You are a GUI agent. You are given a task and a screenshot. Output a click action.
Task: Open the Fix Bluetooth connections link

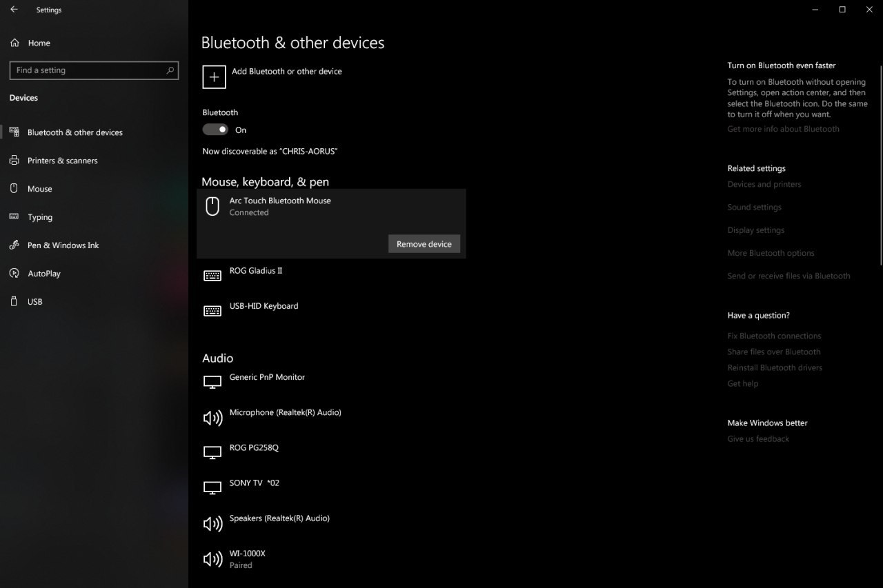[x=774, y=336]
